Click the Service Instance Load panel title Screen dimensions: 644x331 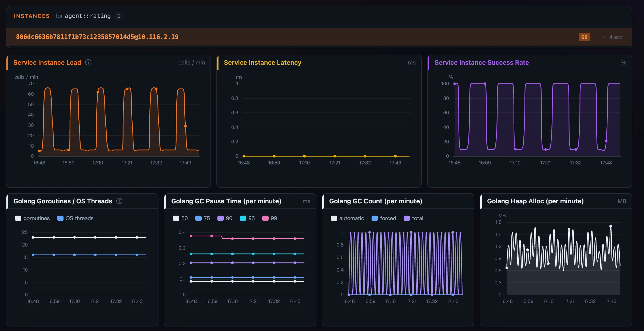pyautogui.click(x=47, y=62)
